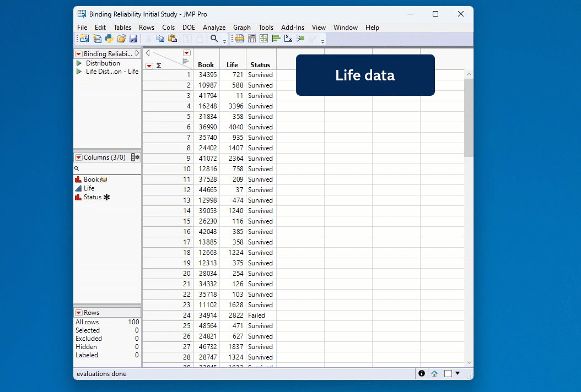This screenshot has width=581, height=392.
Task: Run the Life Distribution script triangle
Action: click(x=79, y=72)
